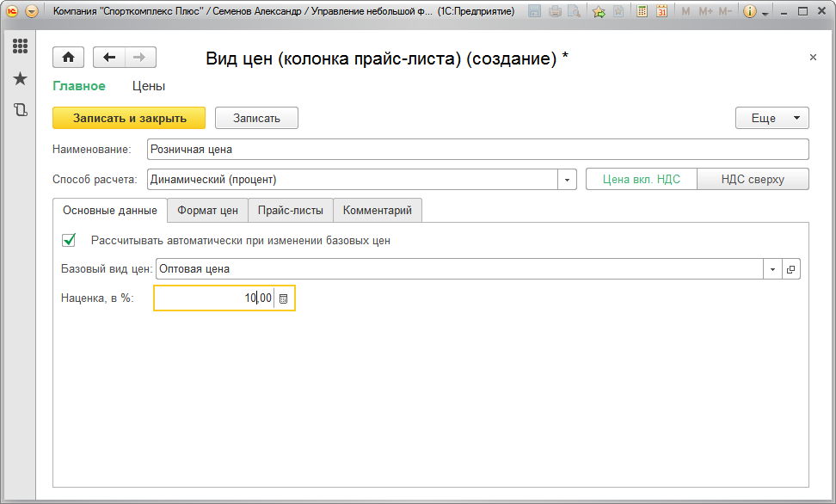Uncheck 'Рассчитывать автоматически' checkbox
The width and height of the screenshot is (836, 504).
pos(70,240)
